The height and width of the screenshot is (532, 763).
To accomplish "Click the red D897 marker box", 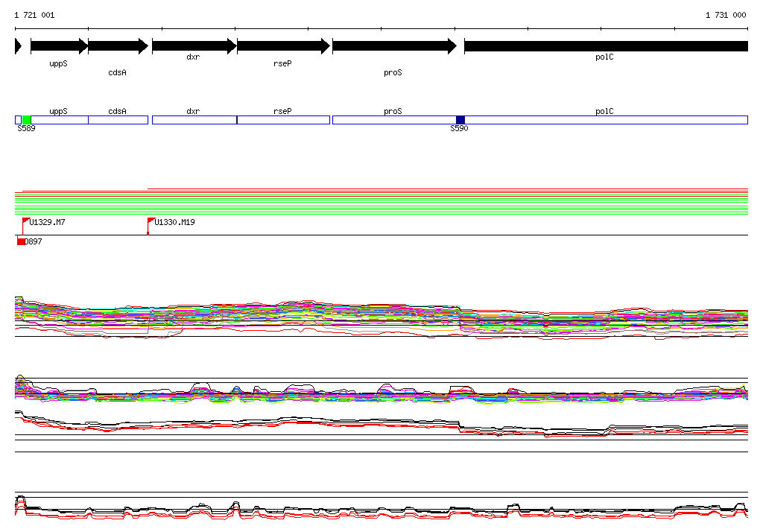I will (x=20, y=241).
